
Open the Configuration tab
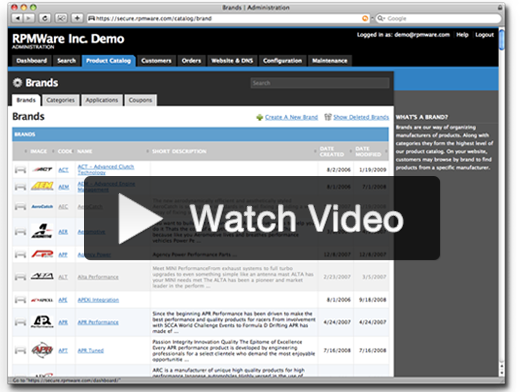[x=282, y=61]
